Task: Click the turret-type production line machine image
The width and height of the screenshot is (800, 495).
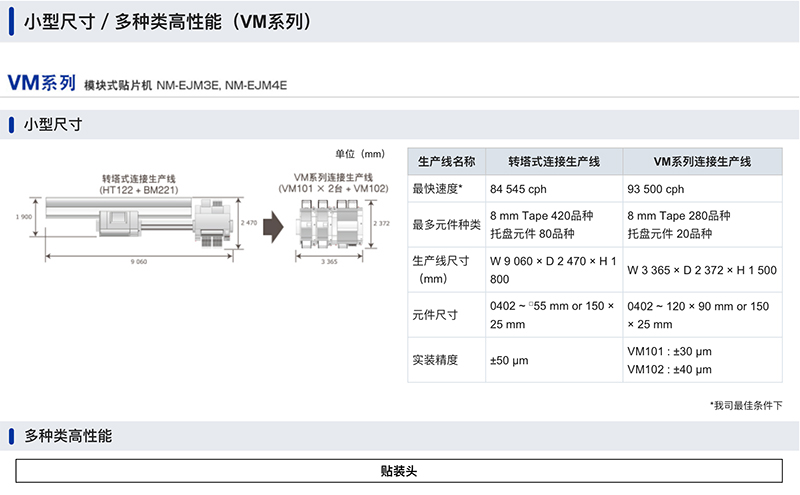Action: click(140, 222)
